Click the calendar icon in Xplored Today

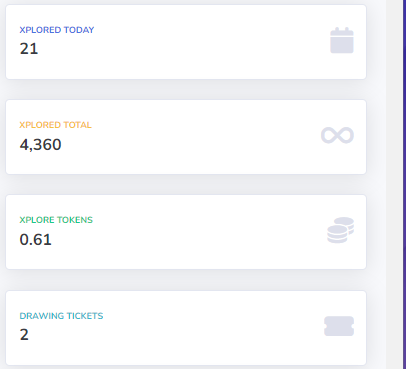(x=342, y=40)
